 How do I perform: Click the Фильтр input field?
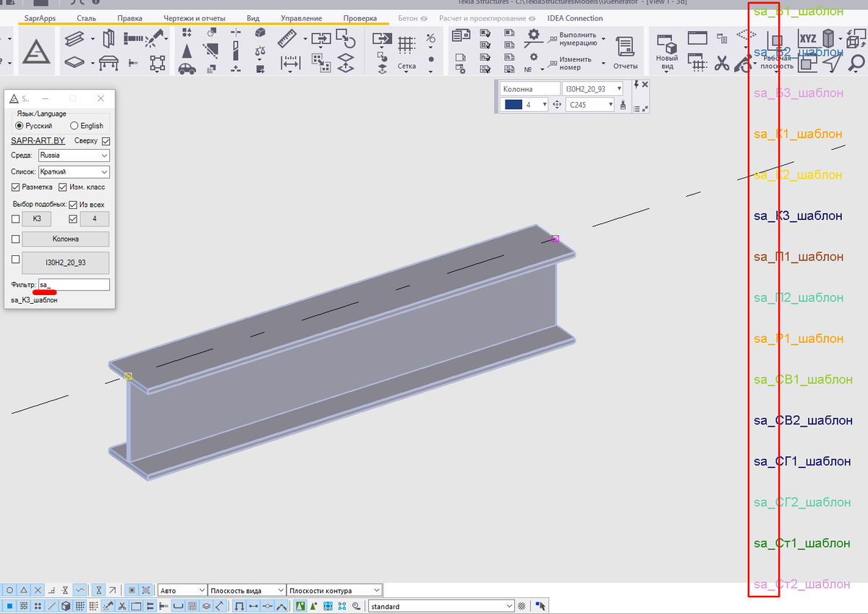(74, 285)
